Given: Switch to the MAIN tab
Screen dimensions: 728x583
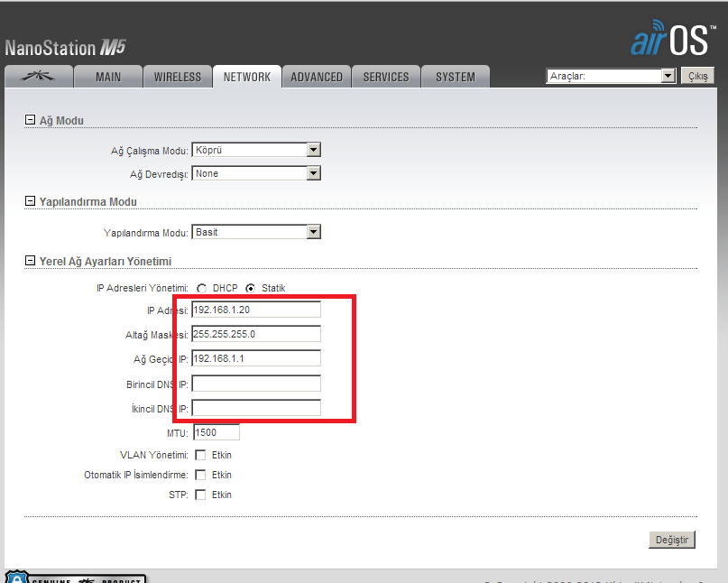Looking at the screenshot, I should (x=108, y=77).
